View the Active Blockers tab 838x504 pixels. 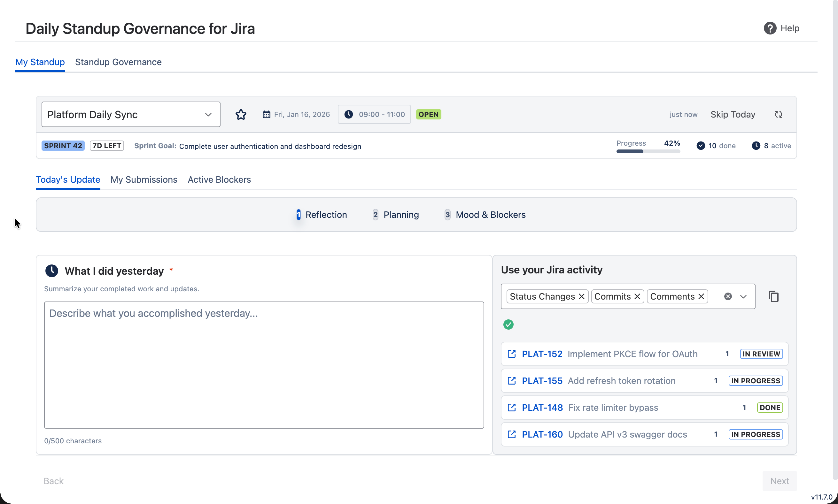[219, 180]
